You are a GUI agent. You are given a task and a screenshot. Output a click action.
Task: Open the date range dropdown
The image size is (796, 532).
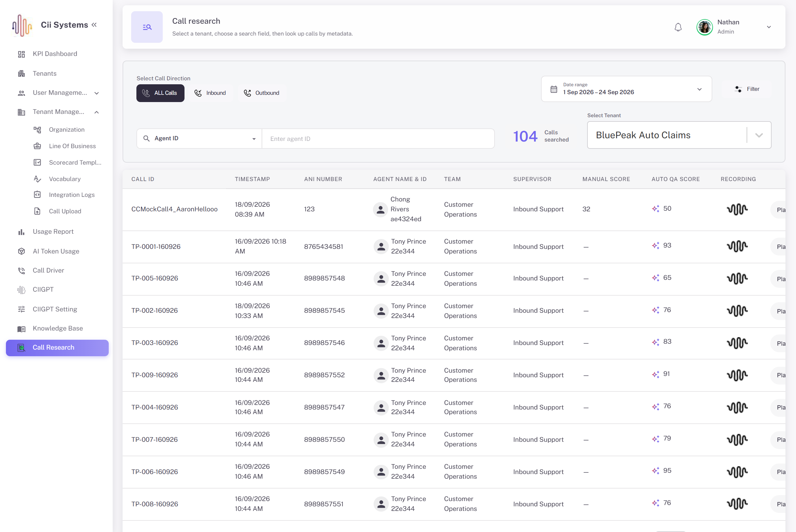pyautogui.click(x=626, y=89)
